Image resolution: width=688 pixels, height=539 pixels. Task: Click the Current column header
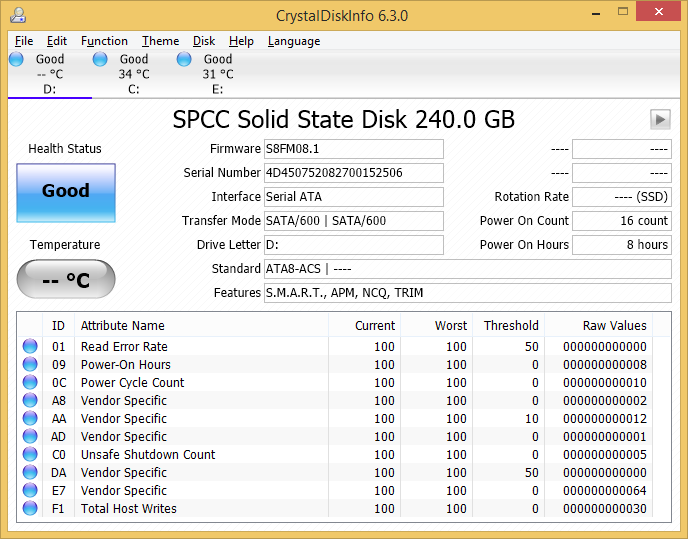pyautogui.click(x=365, y=325)
